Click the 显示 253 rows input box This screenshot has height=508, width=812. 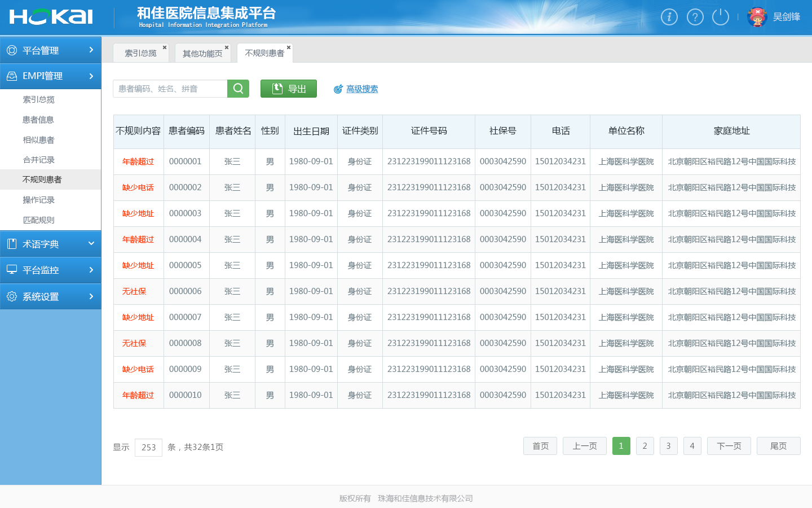click(149, 448)
